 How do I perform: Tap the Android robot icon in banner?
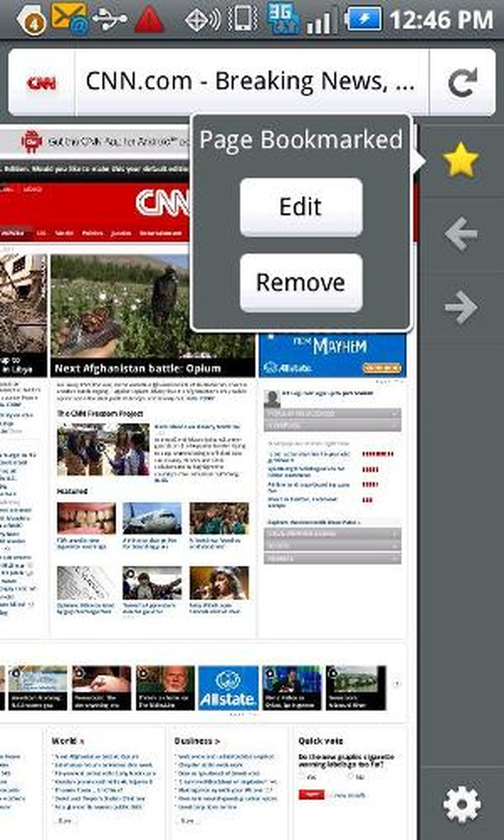point(32,141)
